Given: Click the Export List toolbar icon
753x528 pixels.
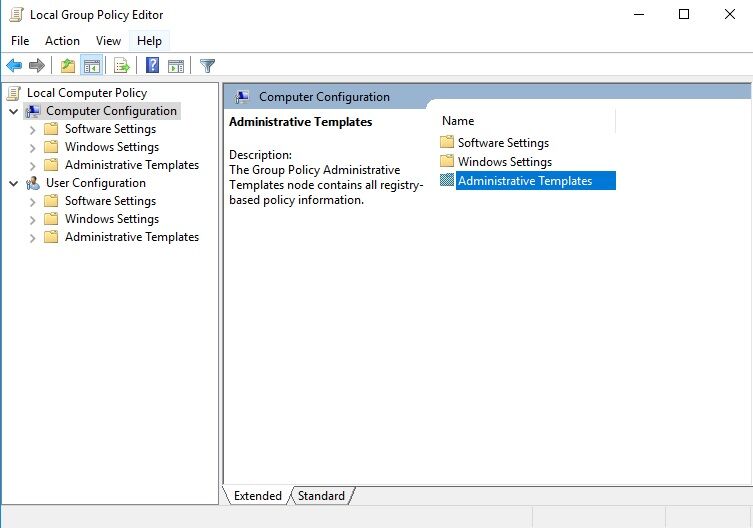Looking at the screenshot, I should pyautogui.click(x=121, y=65).
